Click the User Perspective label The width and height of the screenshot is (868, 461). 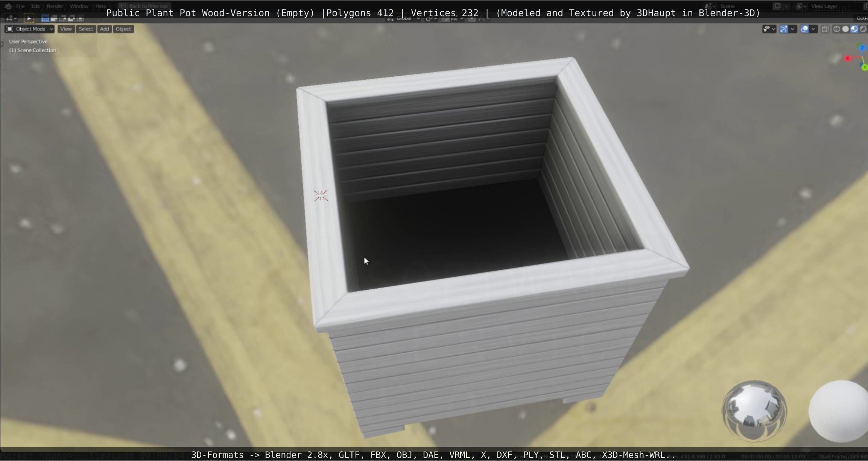coord(28,41)
